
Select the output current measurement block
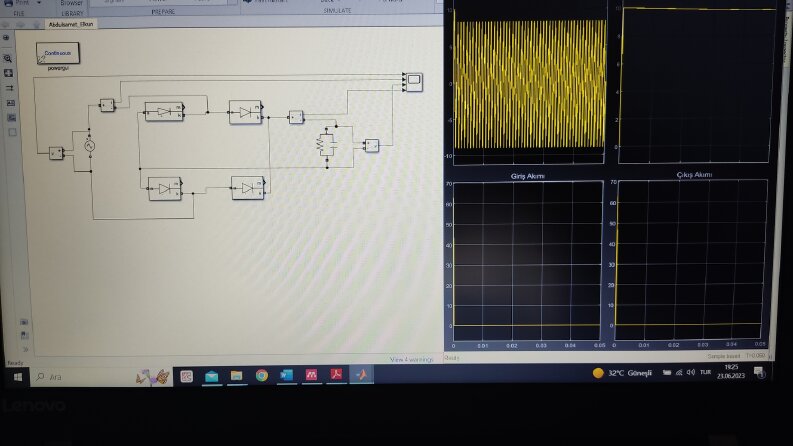tap(296, 117)
